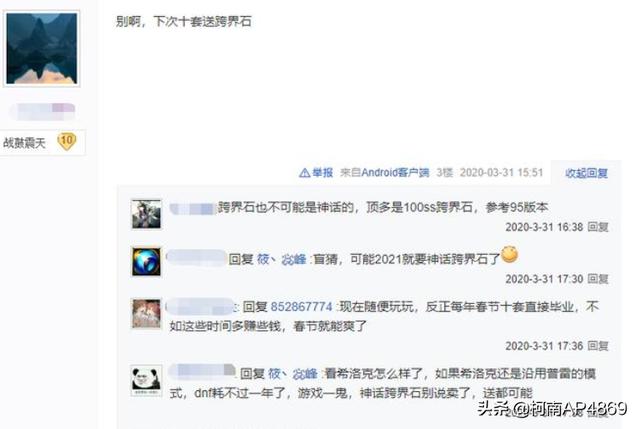Open the third commenter's anime avatar
The image size is (640, 429).
pos(146,313)
